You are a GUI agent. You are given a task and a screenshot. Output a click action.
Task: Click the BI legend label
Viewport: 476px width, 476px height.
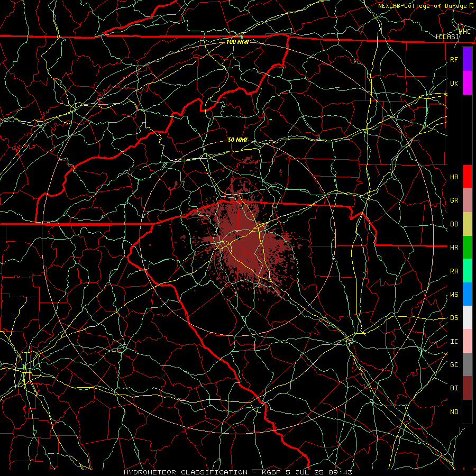[454, 388]
